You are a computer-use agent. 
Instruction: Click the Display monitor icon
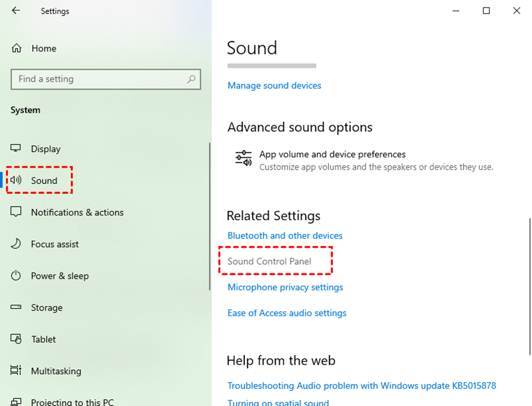(16, 149)
